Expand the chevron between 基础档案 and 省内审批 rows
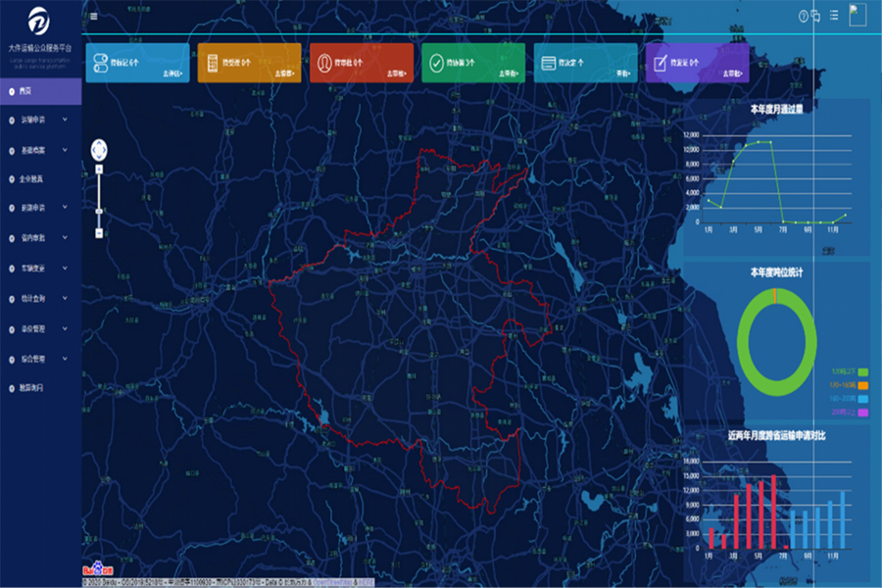 pyautogui.click(x=66, y=207)
